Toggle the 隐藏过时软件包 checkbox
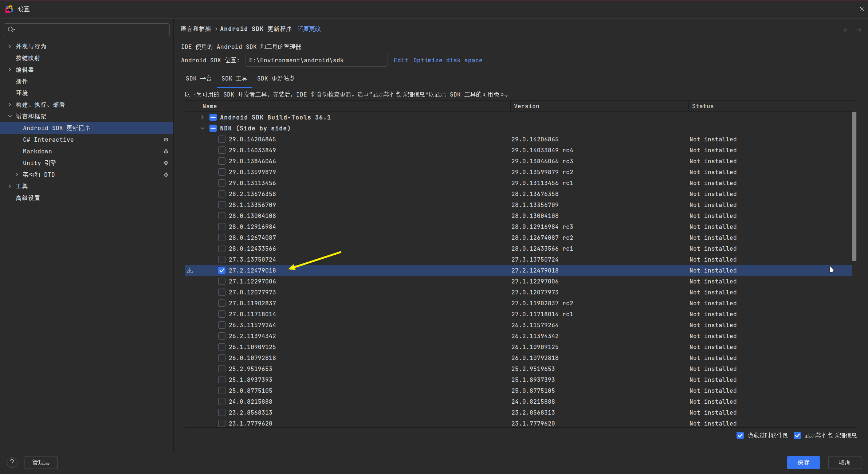This screenshot has width=868, height=474. [740, 435]
